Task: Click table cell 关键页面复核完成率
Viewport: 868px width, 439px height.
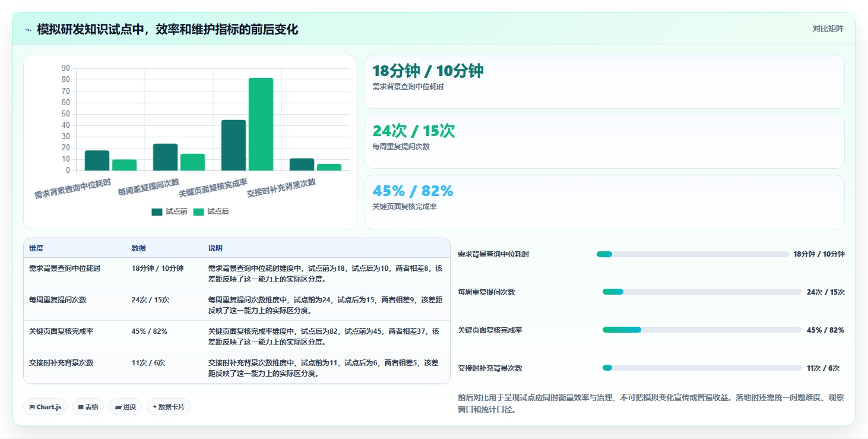Action: coord(61,331)
